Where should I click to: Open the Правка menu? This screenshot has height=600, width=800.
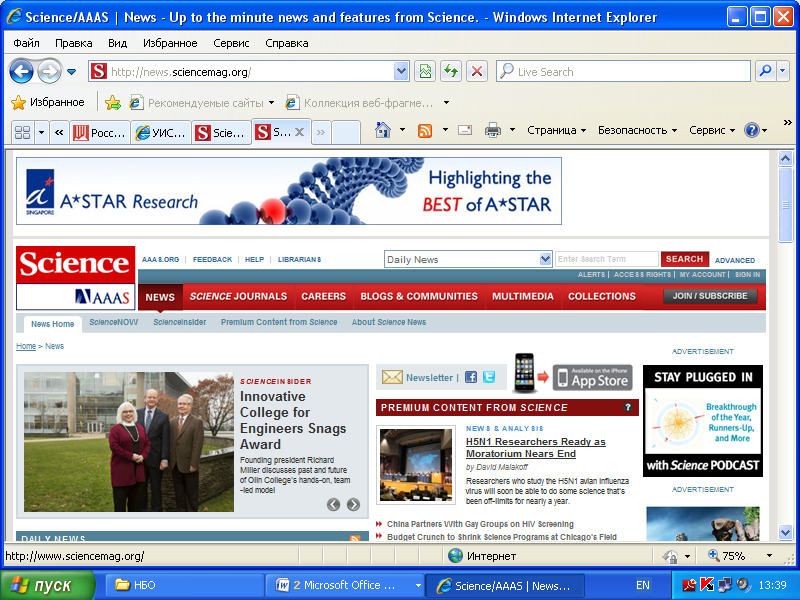click(73, 43)
